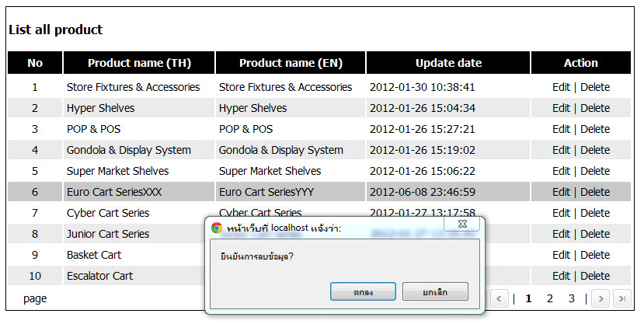Click the Chrome icon in the dialog title
This screenshot has width=644, height=324.
tap(217, 228)
